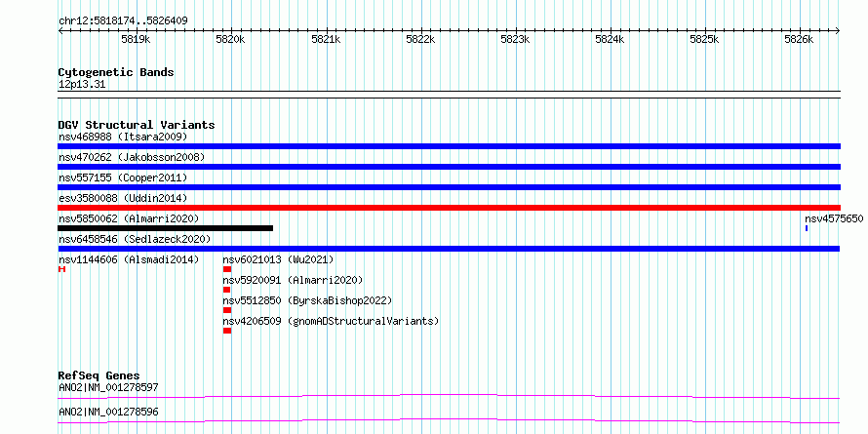Click the 5821k ruler tick label
This screenshot has height=434, width=868.
coord(325,40)
